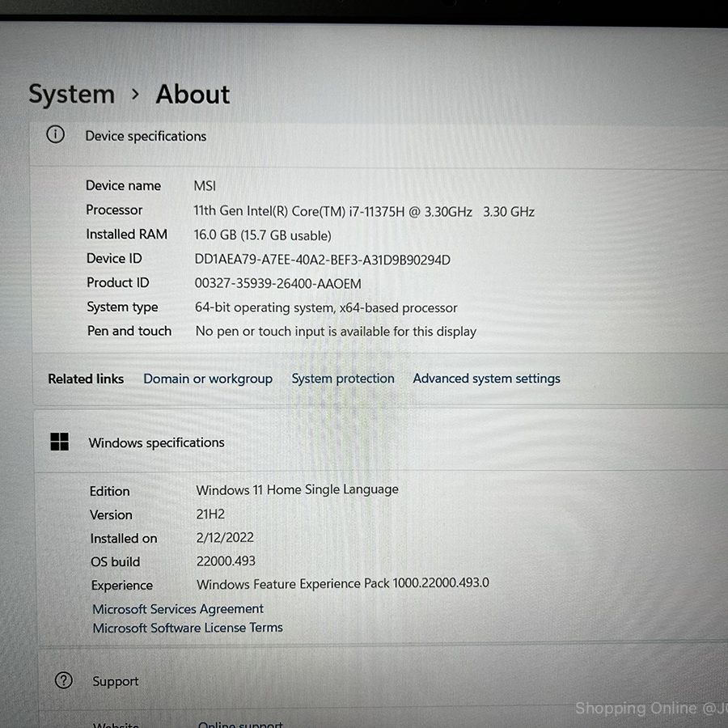
Task: Click the Device name label
Action: pos(124,186)
